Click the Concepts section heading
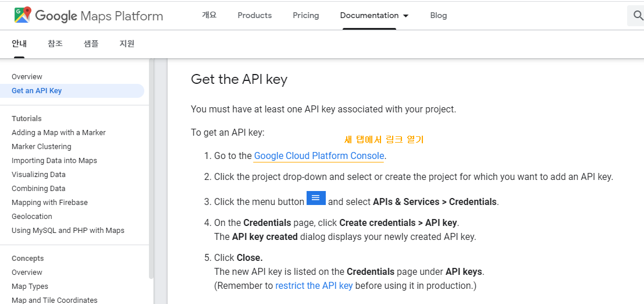This screenshot has width=644, height=304. [x=27, y=259]
